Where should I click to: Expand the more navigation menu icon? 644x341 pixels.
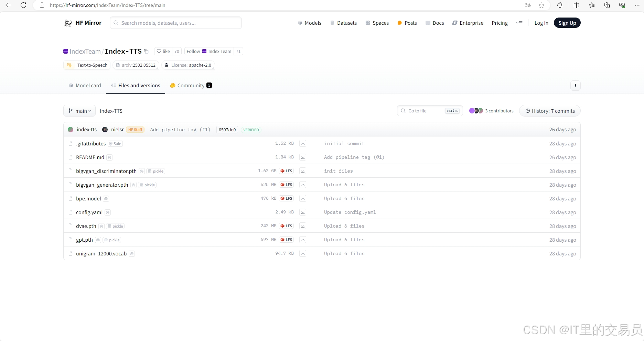519,23
